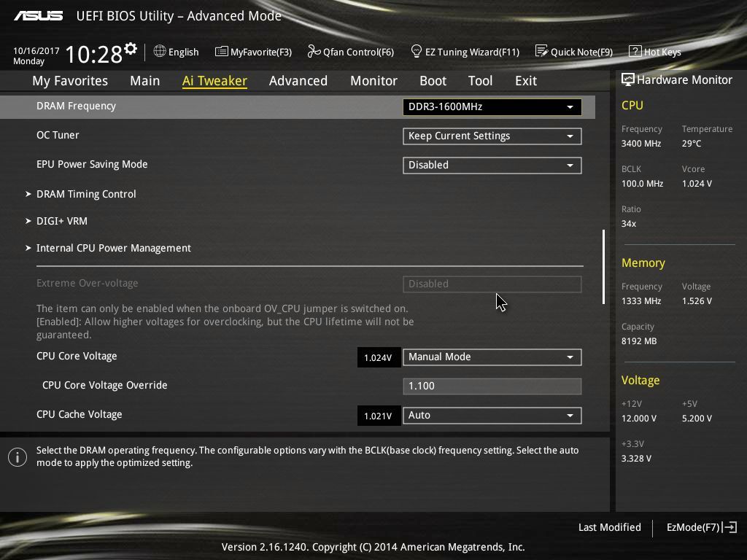747x560 pixels.
Task: Go to the Advanced tab
Action: coord(298,80)
